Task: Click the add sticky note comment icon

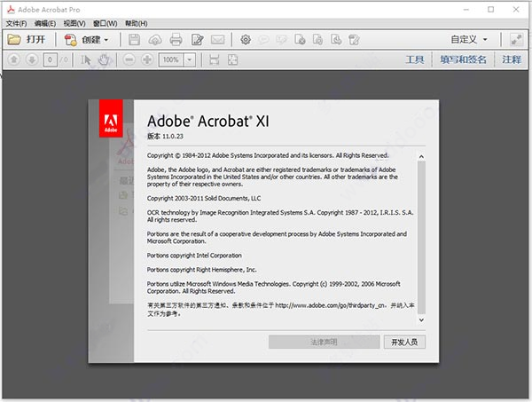Action: pos(263,40)
